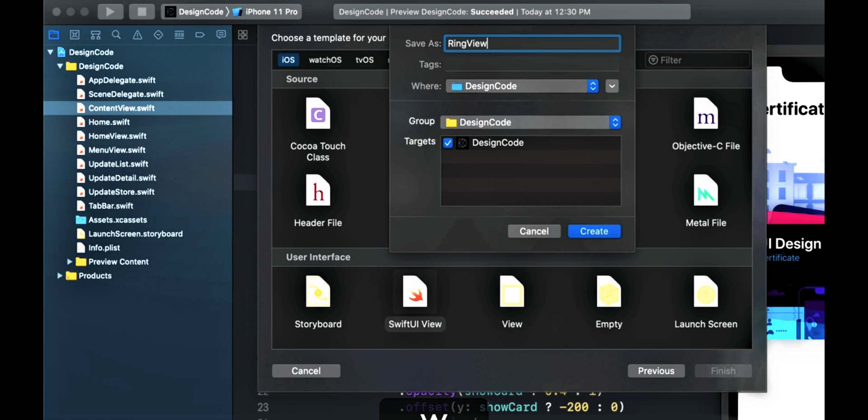This screenshot has width=868, height=420.
Task: Collapse the DesignCode project root
Action: coord(51,52)
